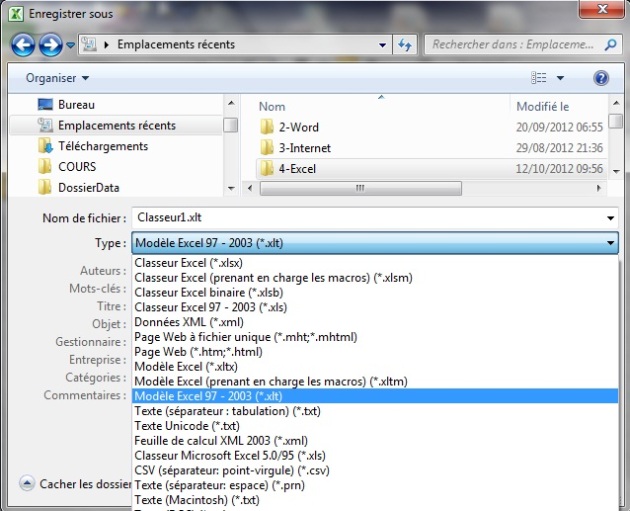This screenshot has width=630, height=511.
Task: Select the 4-Excel folder
Action: click(431, 169)
